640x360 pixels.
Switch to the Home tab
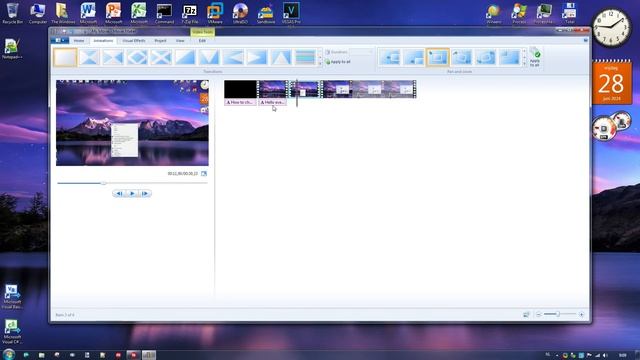tap(79, 41)
